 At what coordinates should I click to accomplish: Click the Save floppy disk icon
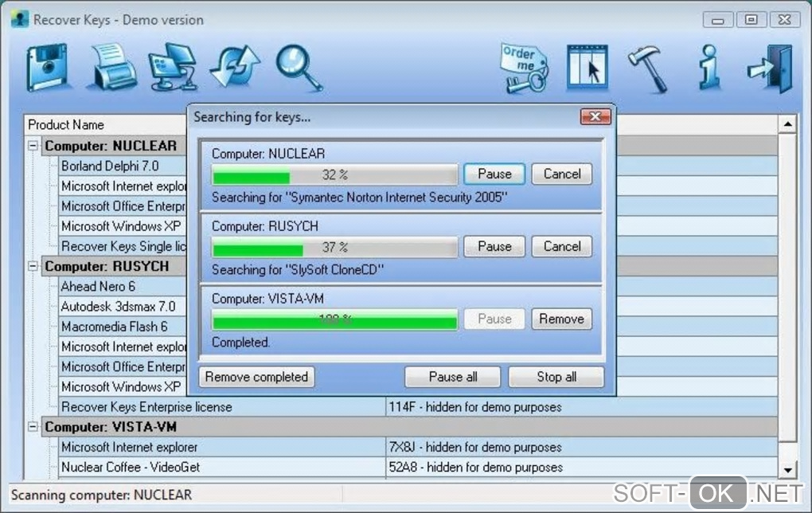48,68
